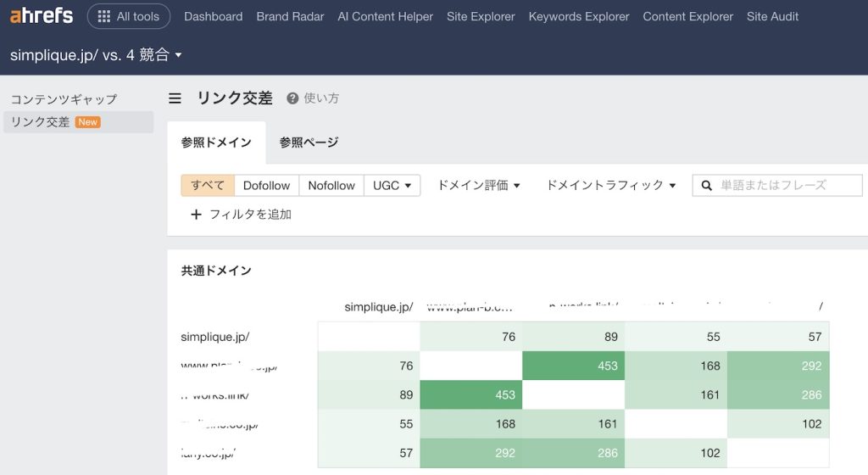Open AI Content Helper
The height and width of the screenshot is (475, 868).
click(x=386, y=17)
